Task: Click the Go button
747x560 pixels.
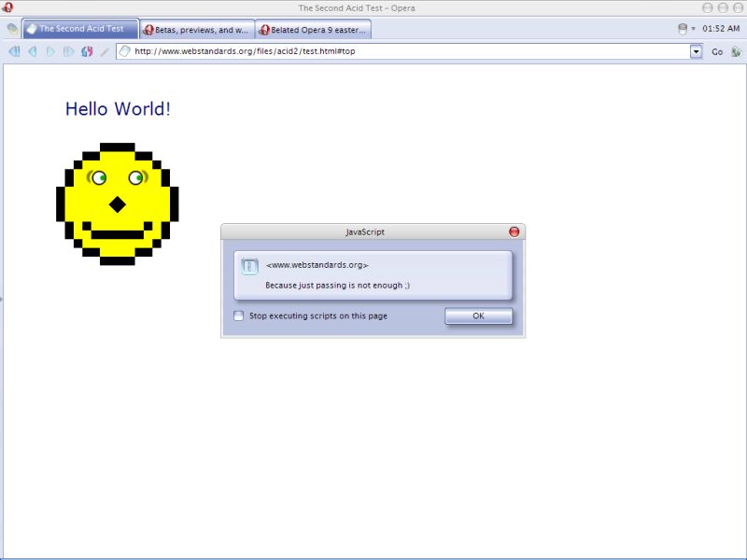Action: pos(717,52)
